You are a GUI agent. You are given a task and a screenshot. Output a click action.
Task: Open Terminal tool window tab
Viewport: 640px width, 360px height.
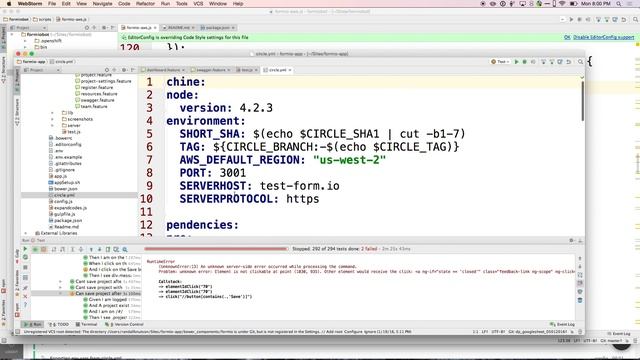pyautogui.click(x=87, y=324)
